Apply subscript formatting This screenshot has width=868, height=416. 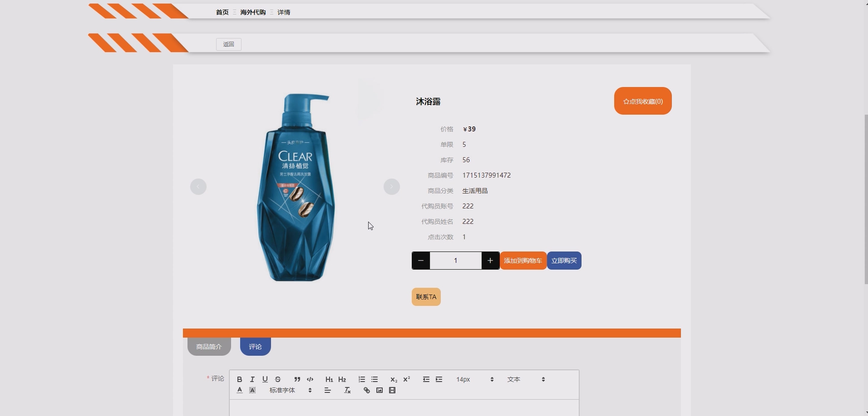(x=393, y=379)
